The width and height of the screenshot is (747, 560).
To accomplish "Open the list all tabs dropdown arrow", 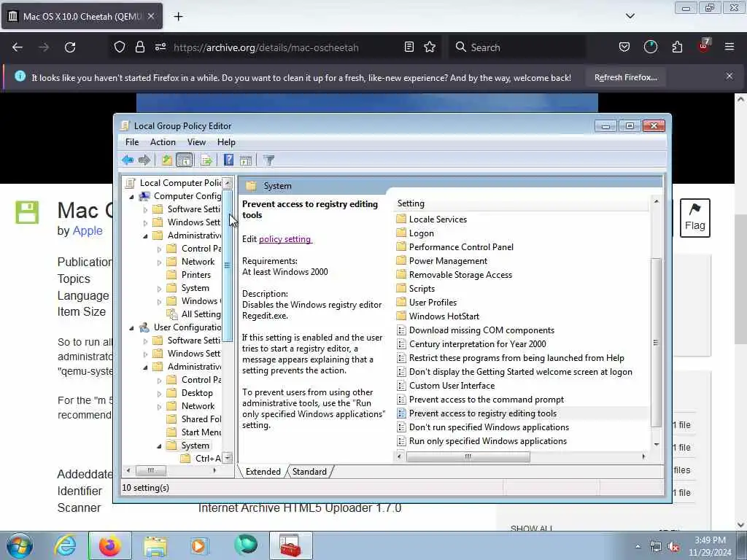I will [x=630, y=16].
